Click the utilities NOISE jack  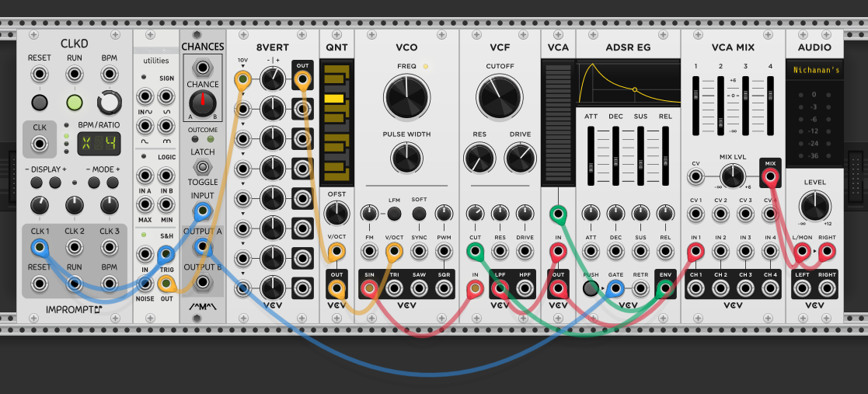tap(145, 284)
